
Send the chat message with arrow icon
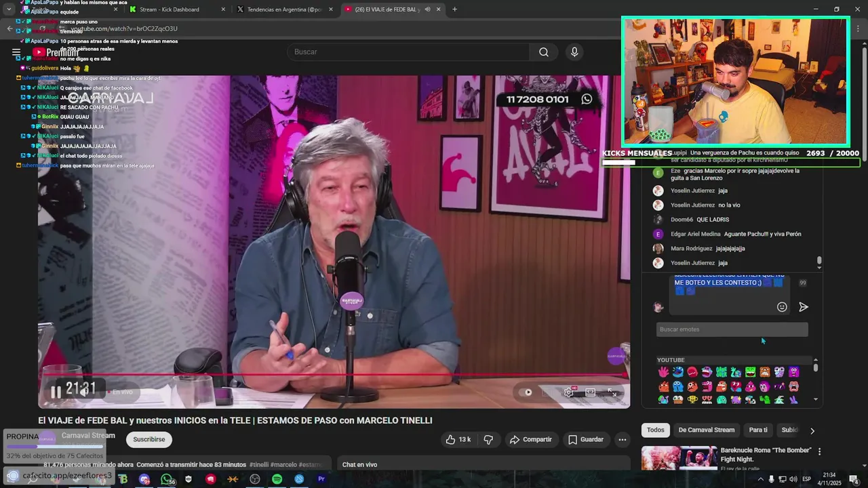pos(804,307)
